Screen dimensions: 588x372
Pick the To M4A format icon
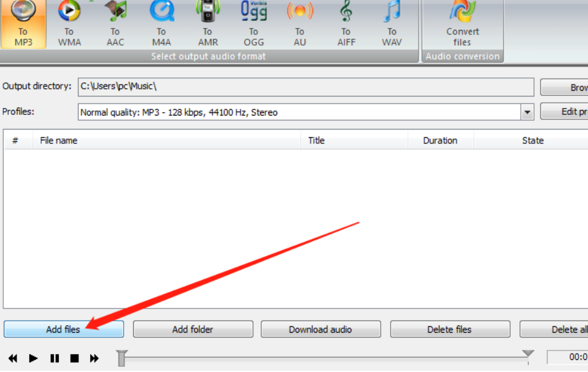tap(162, 24)
